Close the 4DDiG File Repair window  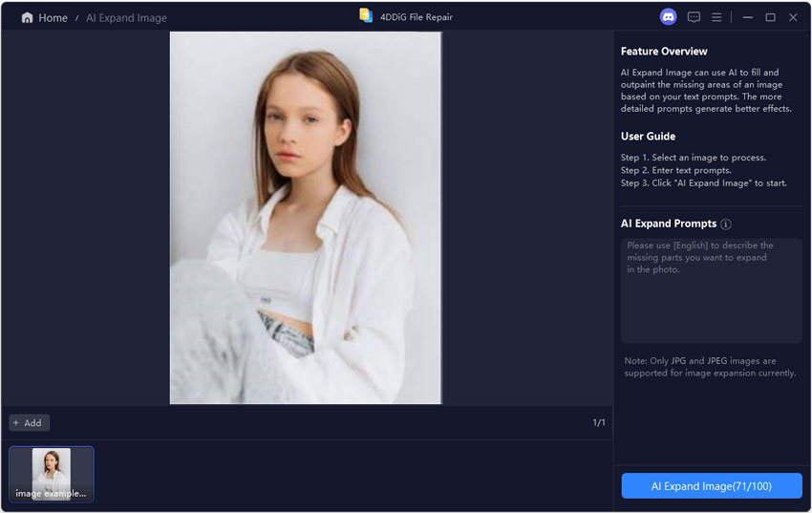[793, 17]
